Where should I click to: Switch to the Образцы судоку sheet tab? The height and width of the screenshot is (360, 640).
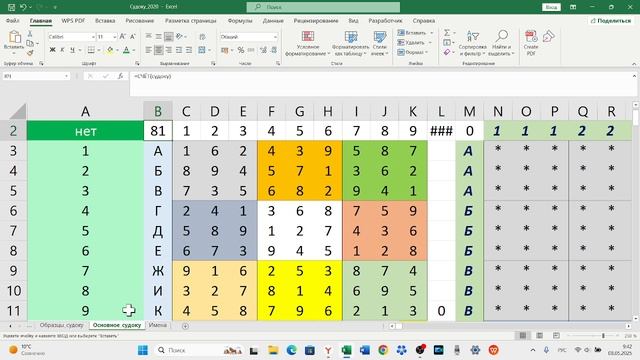click(61, 325)
